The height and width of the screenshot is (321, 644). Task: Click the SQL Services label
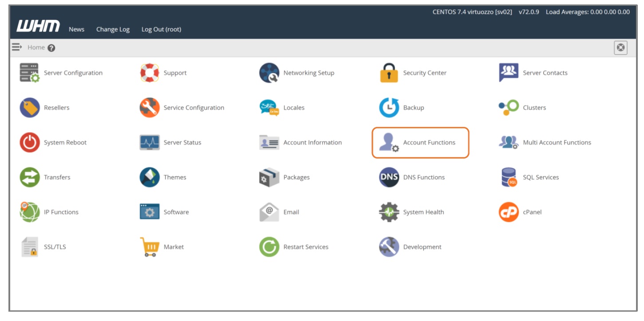541,177
